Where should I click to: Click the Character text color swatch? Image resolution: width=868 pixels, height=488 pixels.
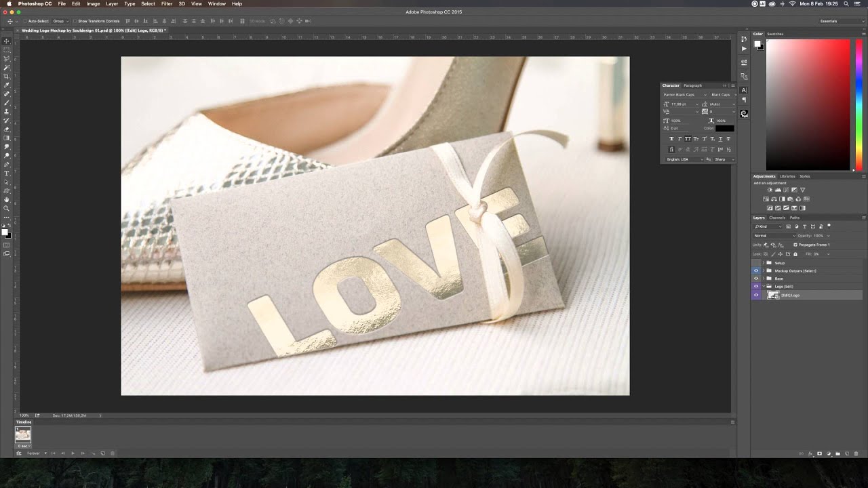725,128
